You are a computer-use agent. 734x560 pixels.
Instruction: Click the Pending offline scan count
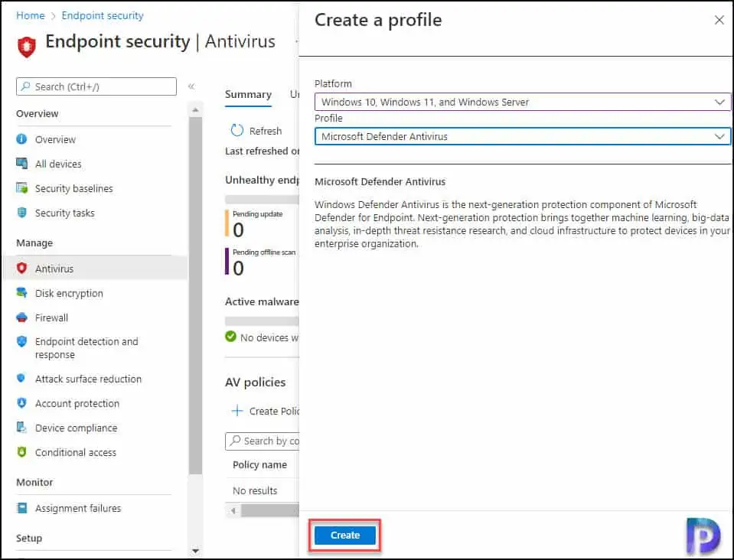click(x=238, y=268)
